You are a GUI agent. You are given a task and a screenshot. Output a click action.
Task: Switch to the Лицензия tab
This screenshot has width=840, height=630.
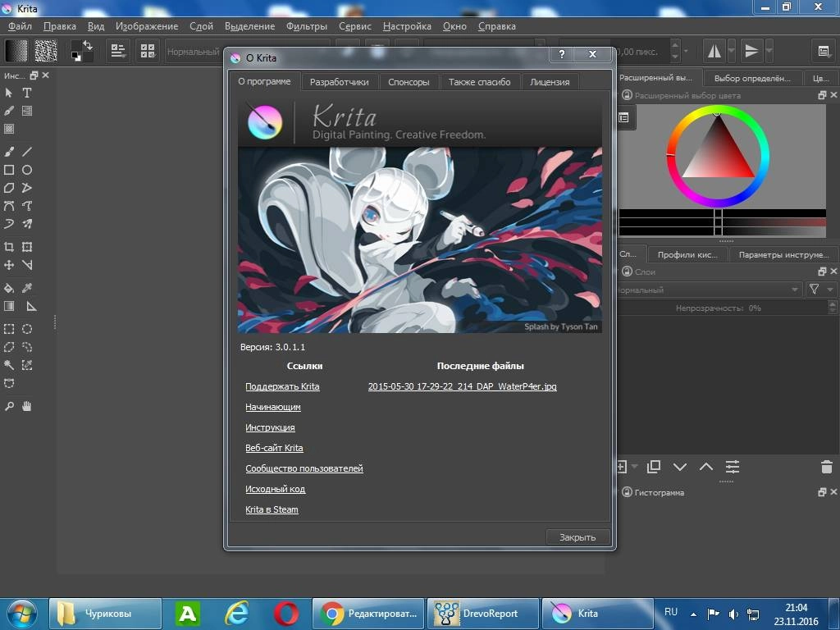tap(550, 82)
